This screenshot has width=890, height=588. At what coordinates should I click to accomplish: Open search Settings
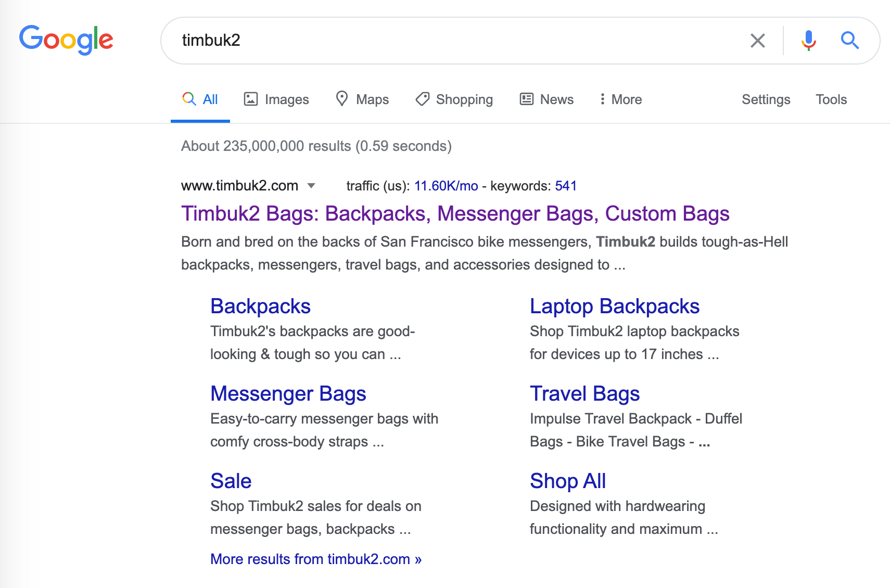coord(766,99)
